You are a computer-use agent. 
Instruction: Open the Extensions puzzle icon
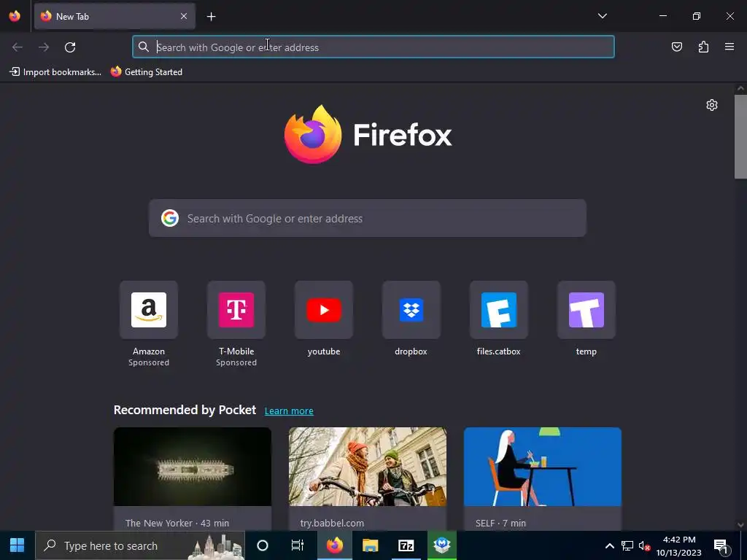click(x=703, y=47)
